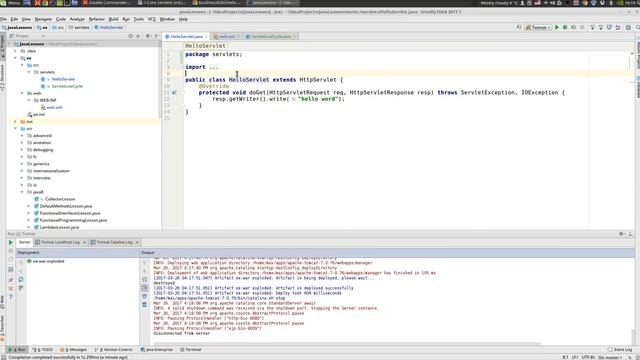Click the servlets breadcrumb in the navigation bar
The image size is (640, 360).
tap(81, 27)
